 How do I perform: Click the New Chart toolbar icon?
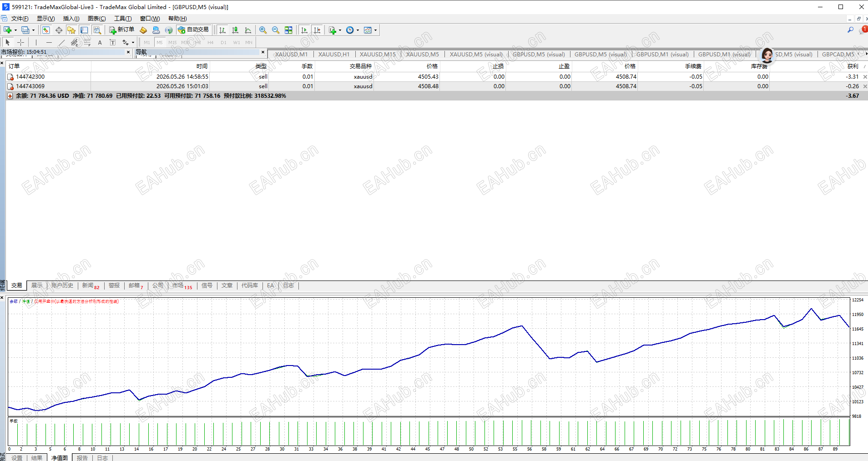coord(7,30)
